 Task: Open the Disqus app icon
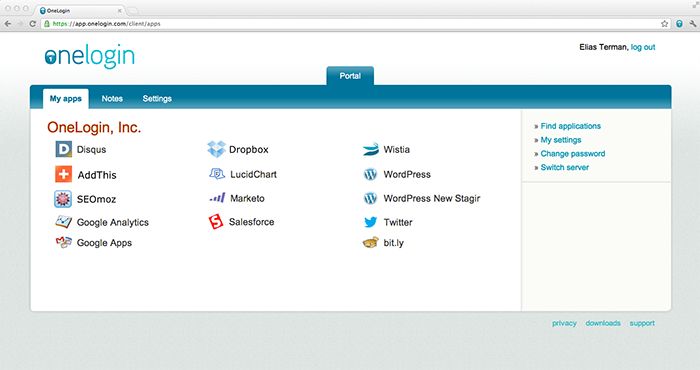[x=63, y=149]
